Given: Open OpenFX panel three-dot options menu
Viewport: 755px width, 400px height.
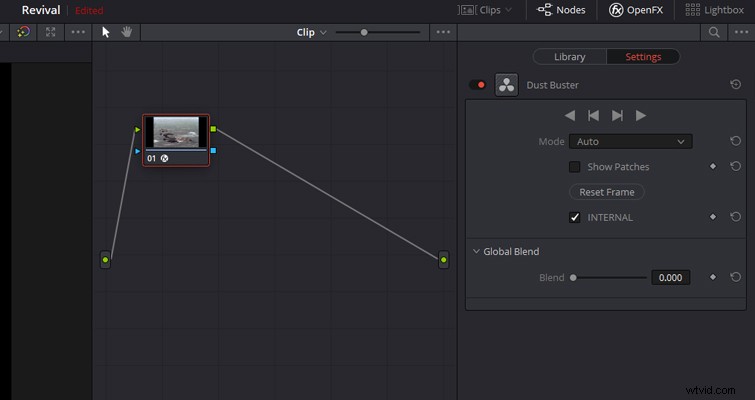Looking at the screenshot, I should [742, 32].
